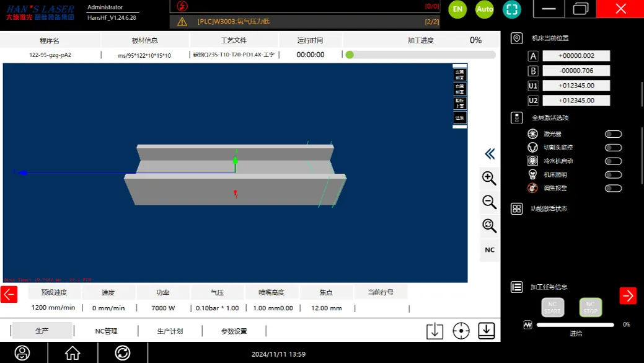
Task: Click the 焦点 focus header button
Action: (x=326, y=292)
